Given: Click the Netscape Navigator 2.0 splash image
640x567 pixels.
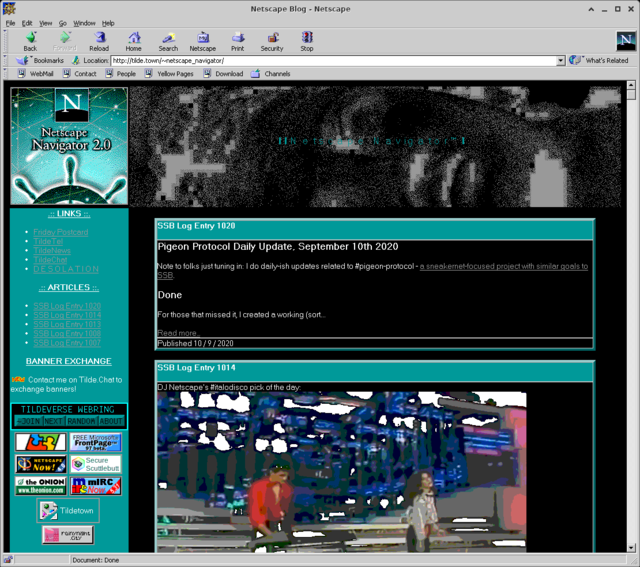Looking at the screenshot, I should (69, 146).
